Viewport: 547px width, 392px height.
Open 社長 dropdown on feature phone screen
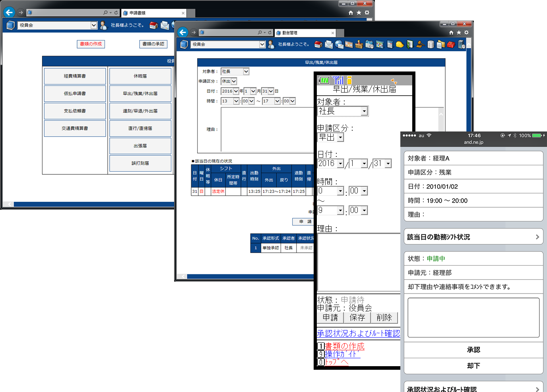click(343, 111)
